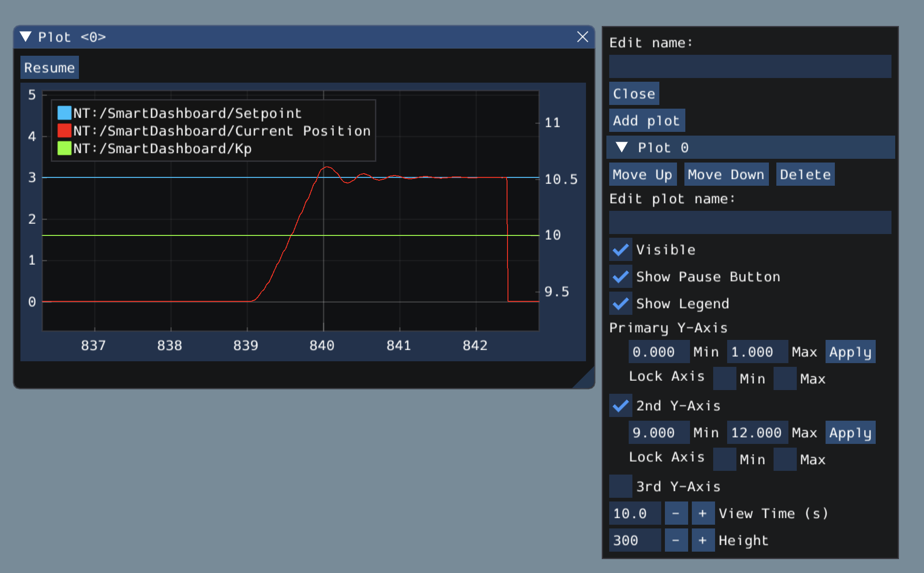This screenshot has width=924, height=573.
Task: Click the Add plot button
Action: pos(646,121)
